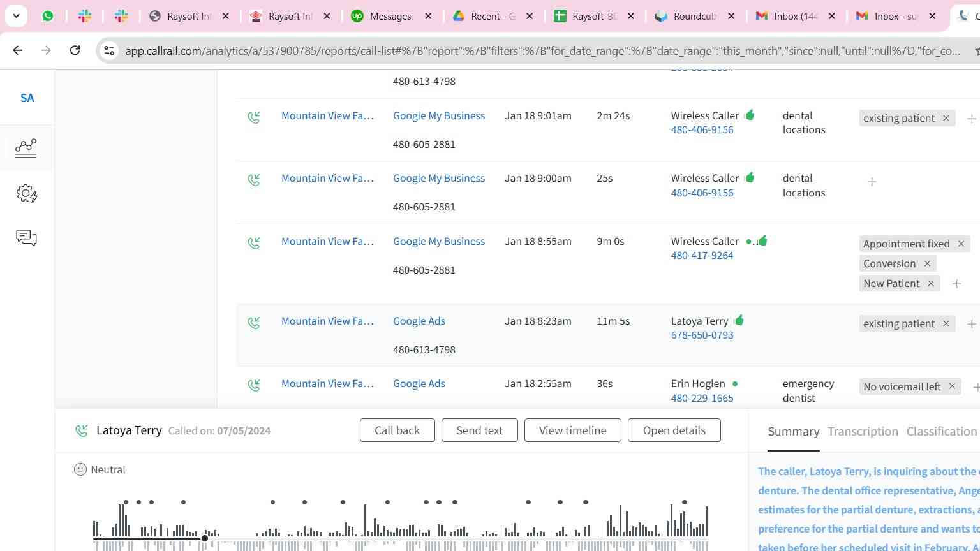Open the WhatsApp pinned browser tab
This screenshot has height=551, width=980.
click(48, 16)
